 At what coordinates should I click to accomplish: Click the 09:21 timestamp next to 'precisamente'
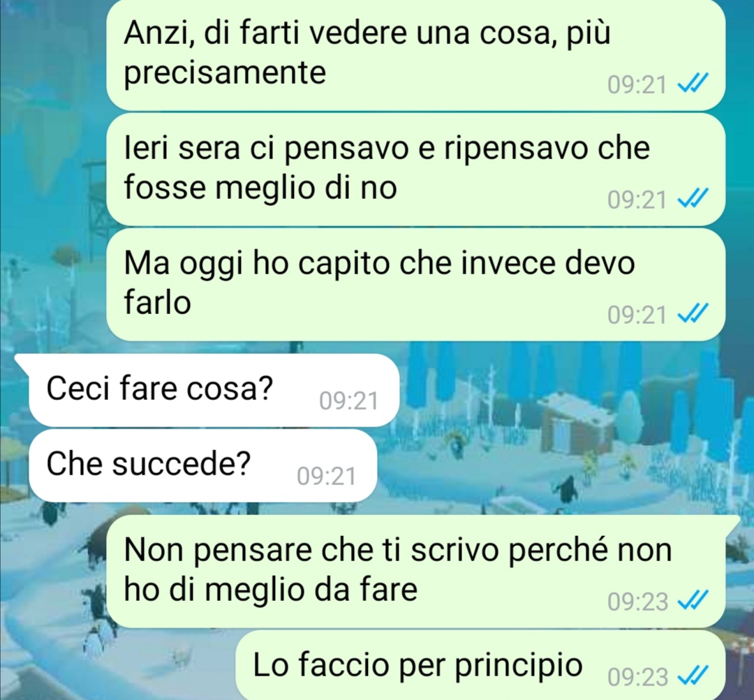[637, 85]
